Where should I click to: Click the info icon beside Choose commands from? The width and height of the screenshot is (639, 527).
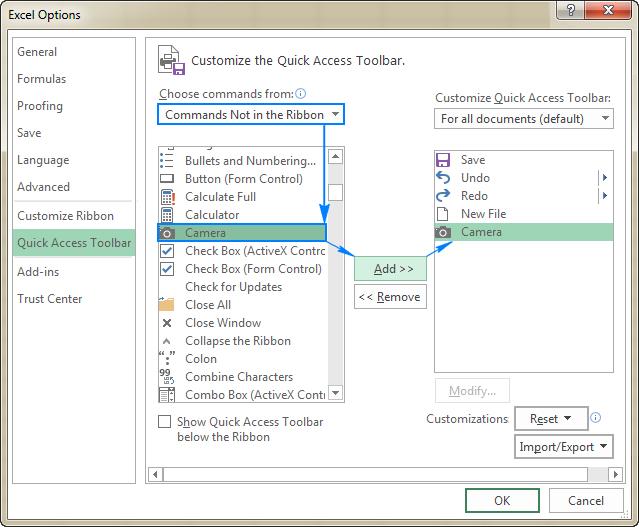(300, 94)
